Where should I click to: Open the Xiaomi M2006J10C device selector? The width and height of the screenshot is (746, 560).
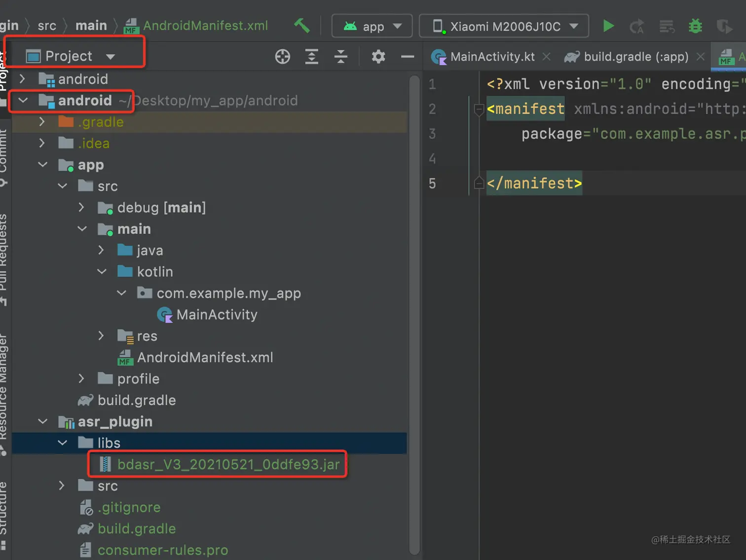pyautogui.click(x=504, y=26)
